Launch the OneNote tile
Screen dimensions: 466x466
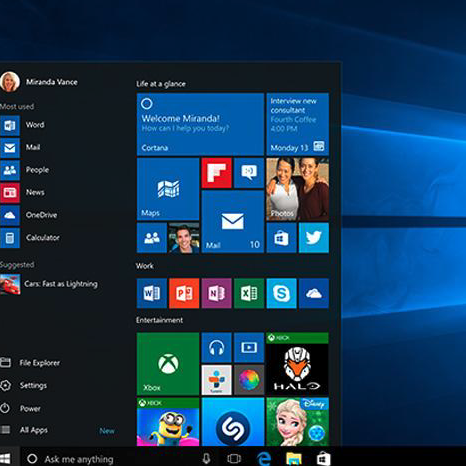(217, 293)
